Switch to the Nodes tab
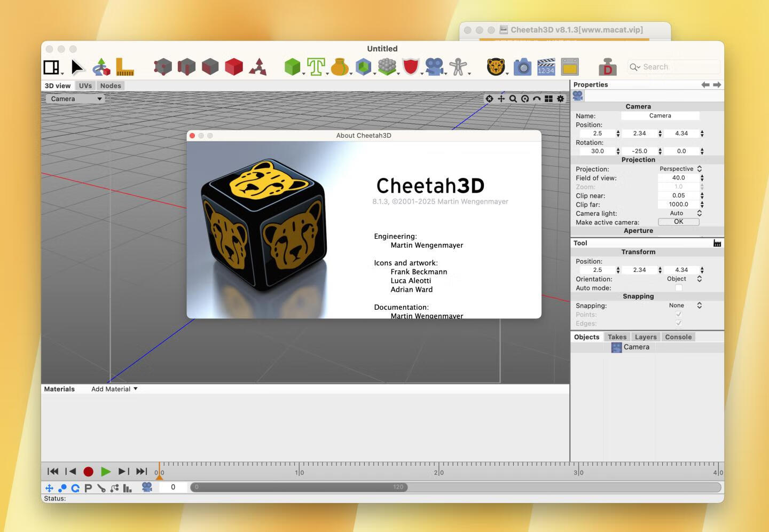Viewport: 769px width, 532px height. coord(111,85)
